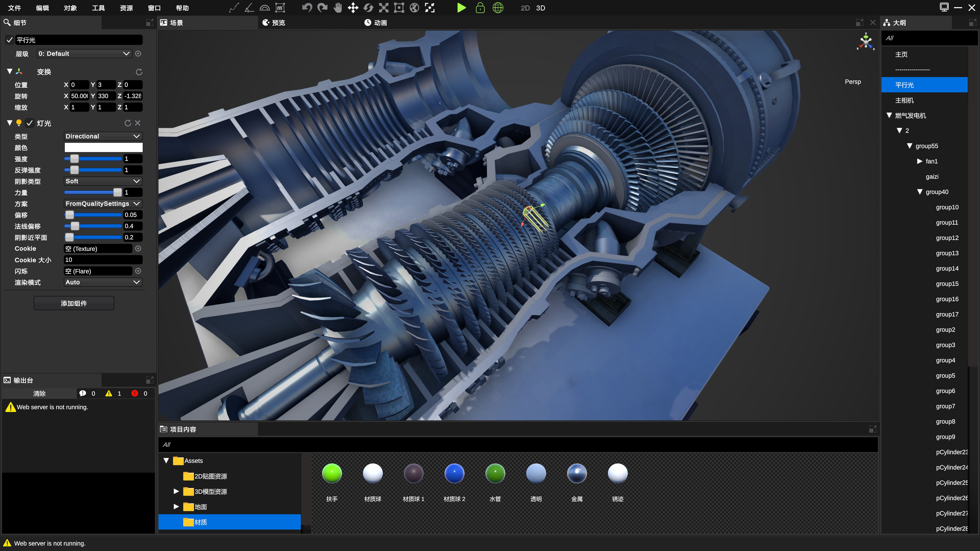Image resolution: width=980 pixels, height=551 pixels.
Task: Toggle the 灯光 component checkbox
Action: tap(30, 123)
